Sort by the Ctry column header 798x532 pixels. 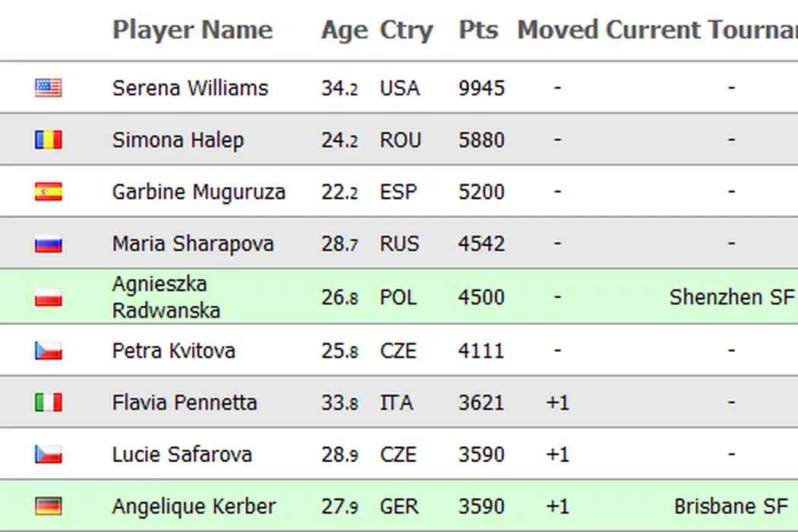(407, 30)
